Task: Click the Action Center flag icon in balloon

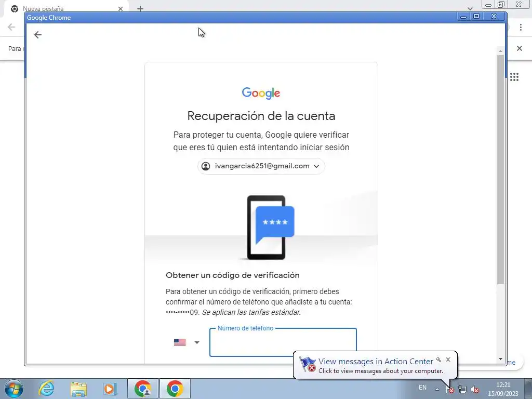Action: coord(308,364)
